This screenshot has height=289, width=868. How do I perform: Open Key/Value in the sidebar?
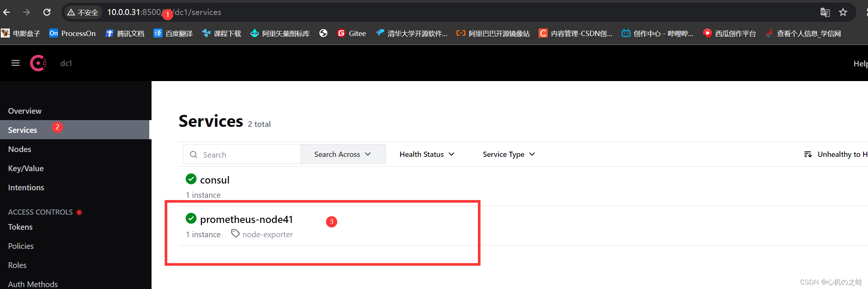click(26, 169)
